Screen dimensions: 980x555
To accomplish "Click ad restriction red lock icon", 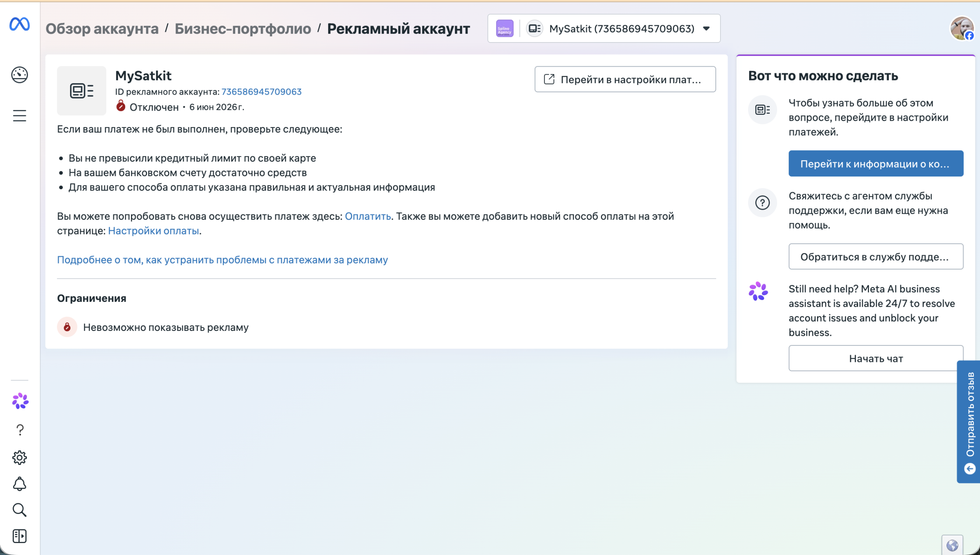I will click(67, 327).
